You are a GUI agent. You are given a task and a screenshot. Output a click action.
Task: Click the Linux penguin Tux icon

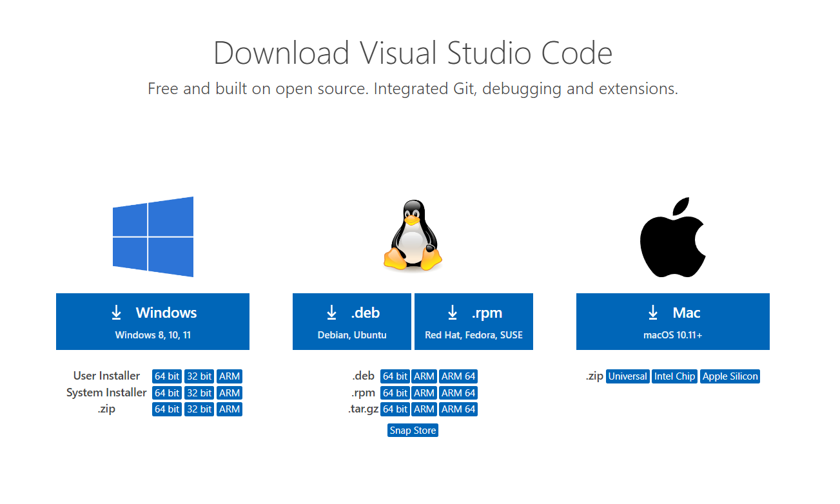coord(412,235)
